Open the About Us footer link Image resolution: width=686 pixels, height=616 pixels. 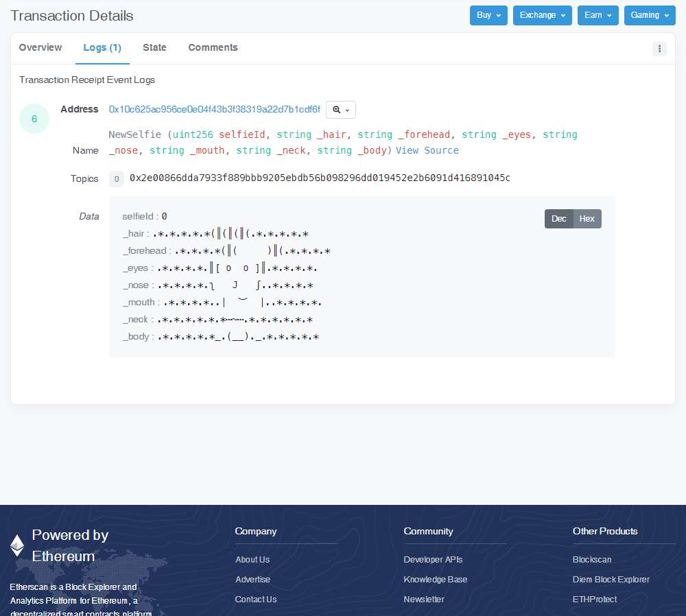[252, 560]
